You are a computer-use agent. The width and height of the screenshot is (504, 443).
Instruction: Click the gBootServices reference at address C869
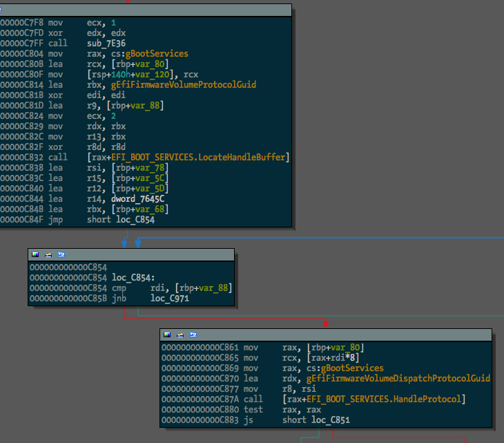[x=352, y=368]
